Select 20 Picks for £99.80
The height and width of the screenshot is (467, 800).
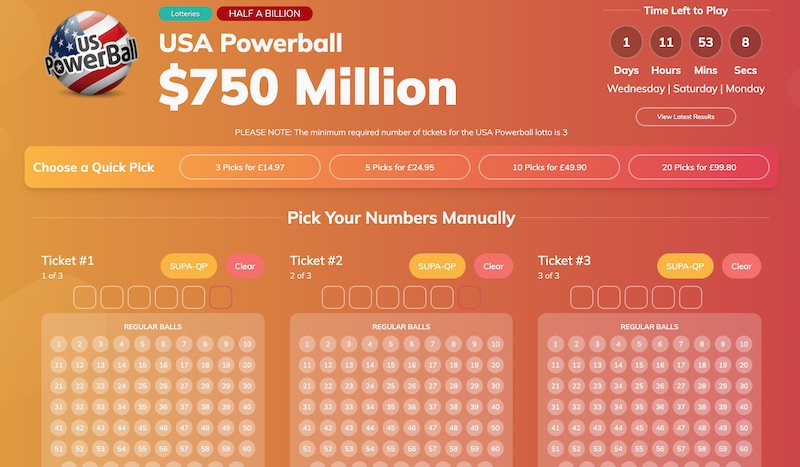coord(700,167)
